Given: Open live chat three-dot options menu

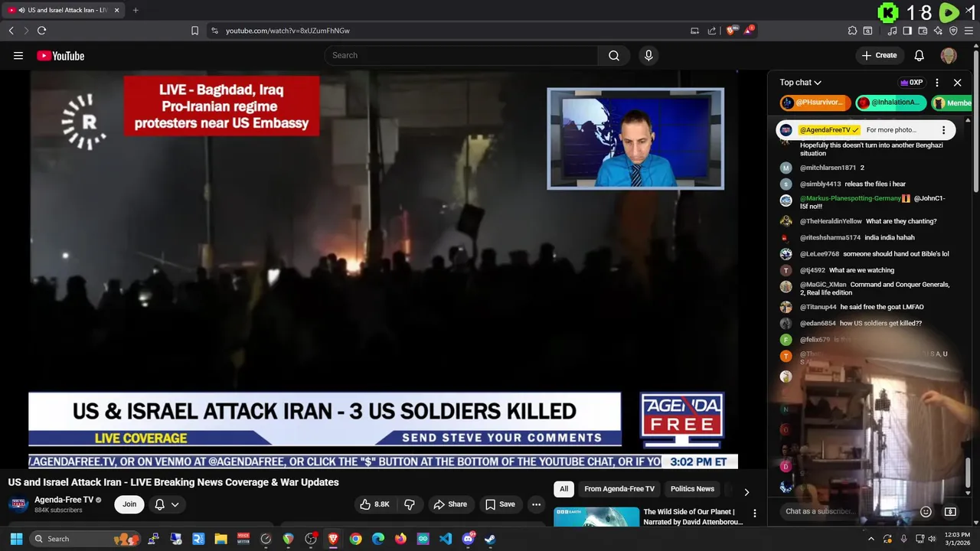Looking at the screenshot, I should click(x=937, y=83).
